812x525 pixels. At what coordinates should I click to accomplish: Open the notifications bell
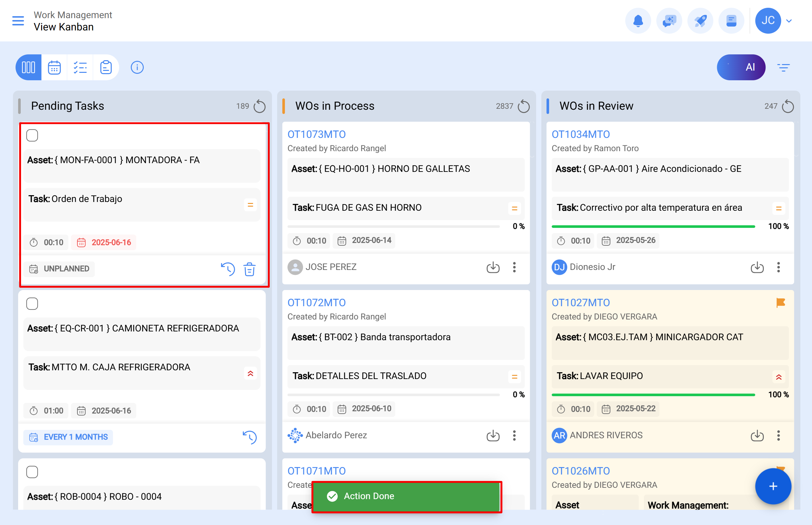[x=638, y=20]
